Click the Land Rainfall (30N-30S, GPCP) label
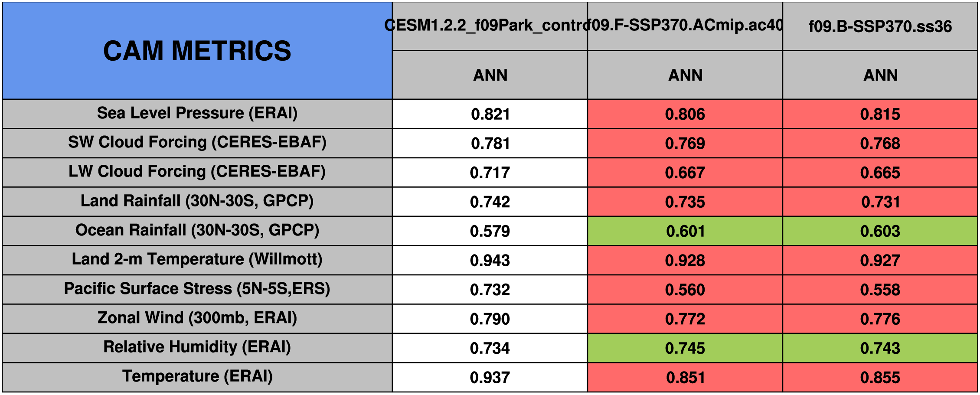This screenshot has width=980, height=395. point(197,201)
